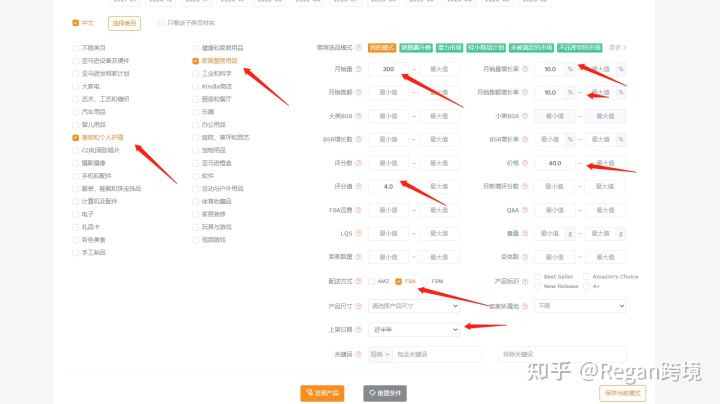The width and height of the screenshot is (720, 404).
Task: Click help icon next to 小类BSR
Action: 525,116
